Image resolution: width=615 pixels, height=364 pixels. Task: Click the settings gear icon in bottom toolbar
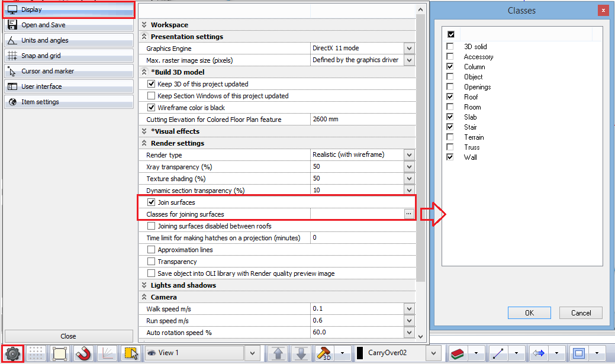click(x=12, y=353)
